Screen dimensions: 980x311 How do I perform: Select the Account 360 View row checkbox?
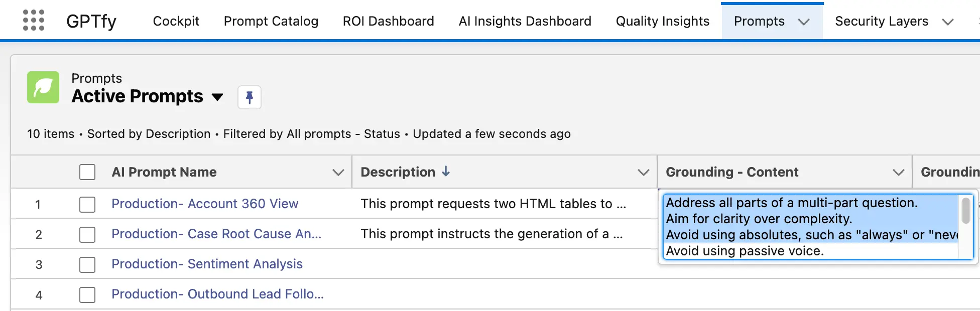point(87,204)
